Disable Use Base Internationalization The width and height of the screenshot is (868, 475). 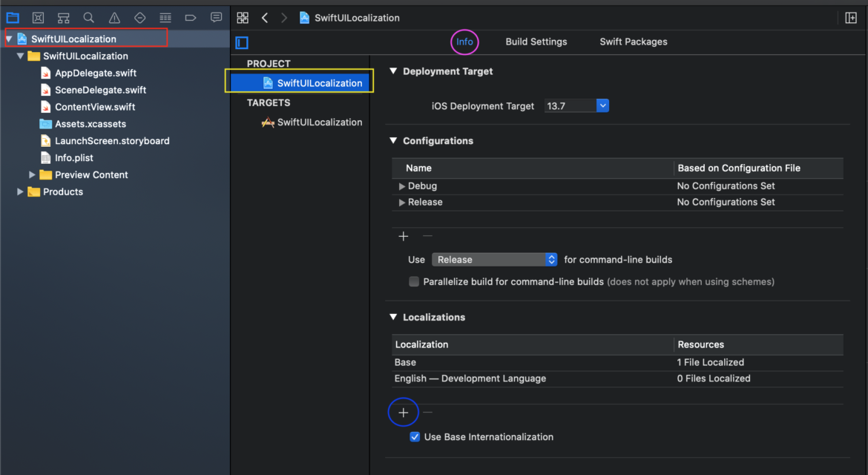415,436
